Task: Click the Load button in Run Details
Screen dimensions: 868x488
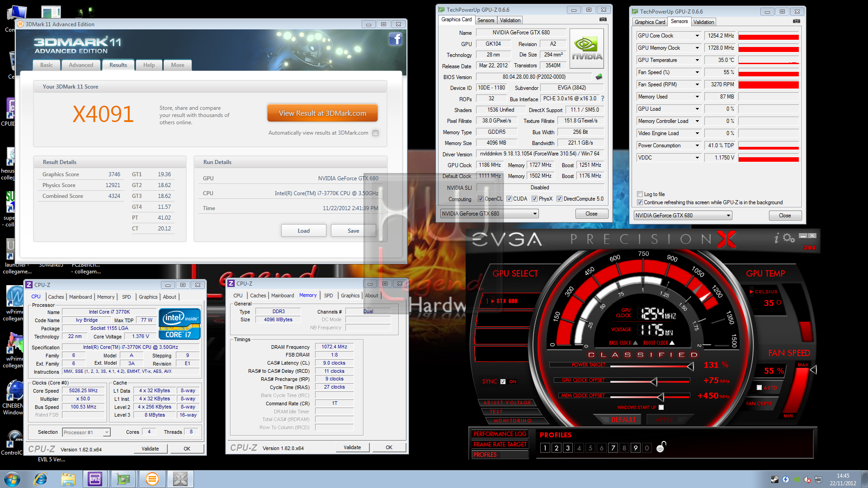Action: tap(303, 231)
